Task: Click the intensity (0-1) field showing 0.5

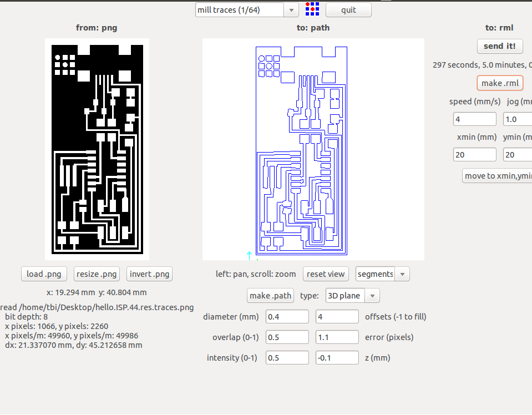Action: [x=287, y=358]
